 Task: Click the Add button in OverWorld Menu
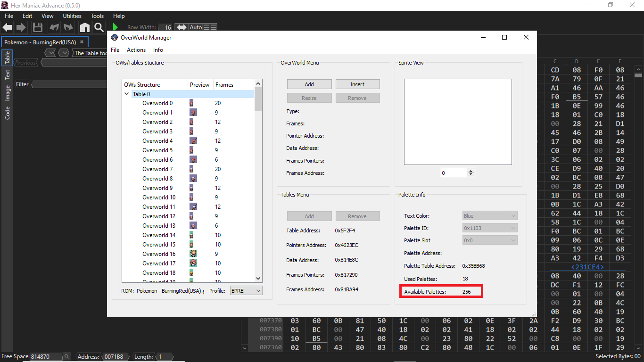309,84
